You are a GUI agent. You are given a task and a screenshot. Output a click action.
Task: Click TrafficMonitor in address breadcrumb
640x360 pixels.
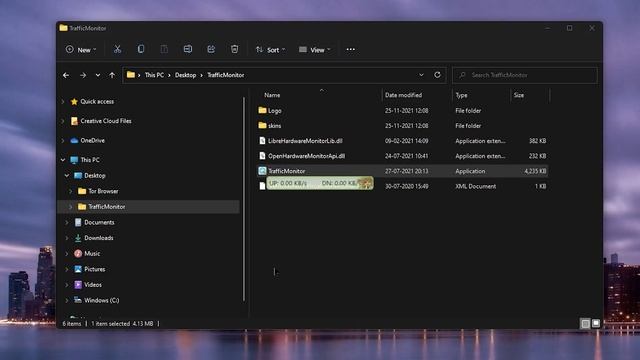pyautogui.click(x=226, y=75)
